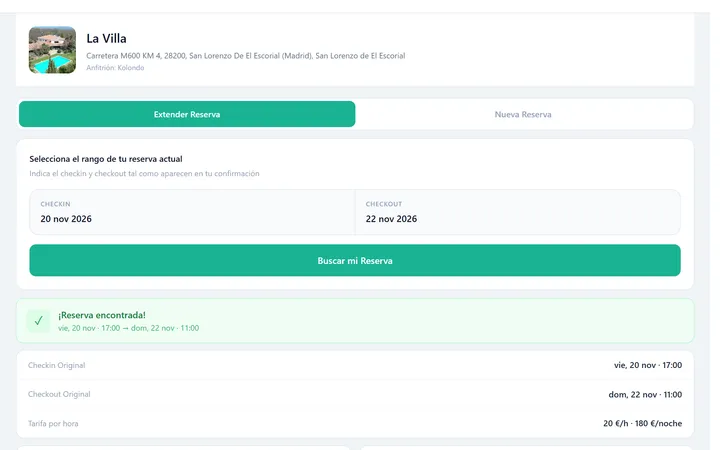Click the Reserva encontrada banner heading
This screenshot has height=450, width=720.
point(101,315)
